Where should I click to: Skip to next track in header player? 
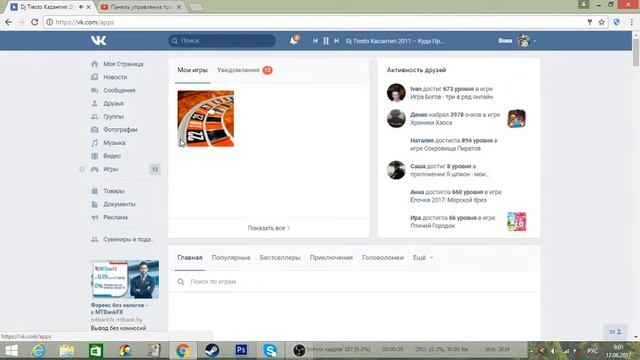pyautogui.click(x=336, y=41)
